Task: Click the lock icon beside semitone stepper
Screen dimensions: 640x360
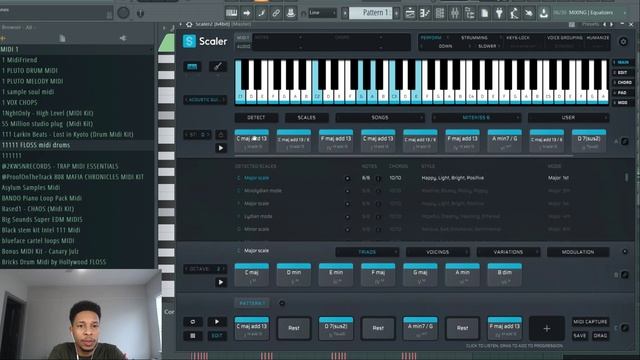Action: 221,135
